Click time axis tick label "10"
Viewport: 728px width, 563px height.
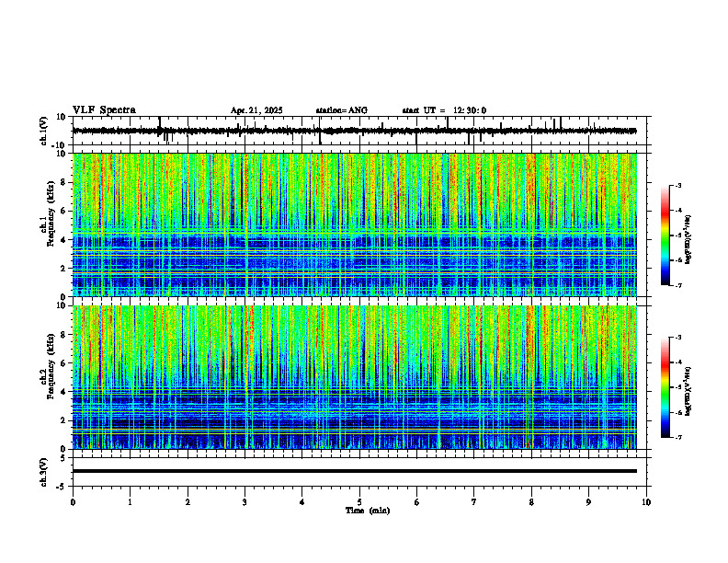click(646, 502)
